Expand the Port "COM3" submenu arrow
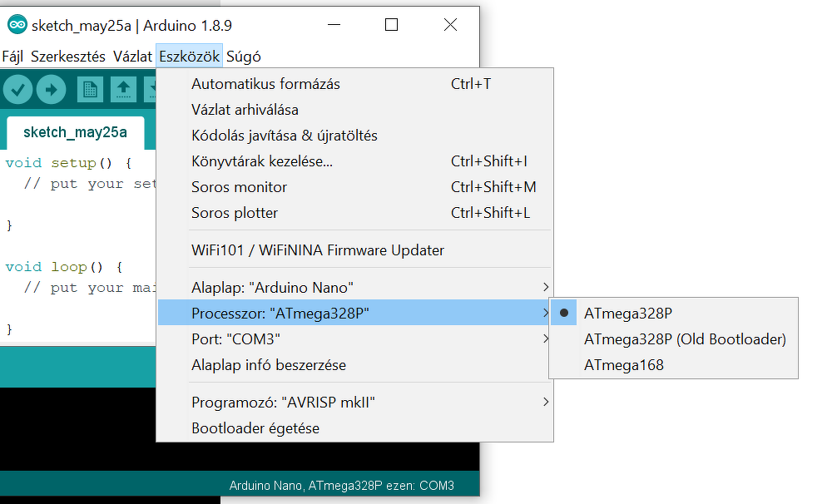The height and width of the screenshot is (504, 837). pos(546,338)
